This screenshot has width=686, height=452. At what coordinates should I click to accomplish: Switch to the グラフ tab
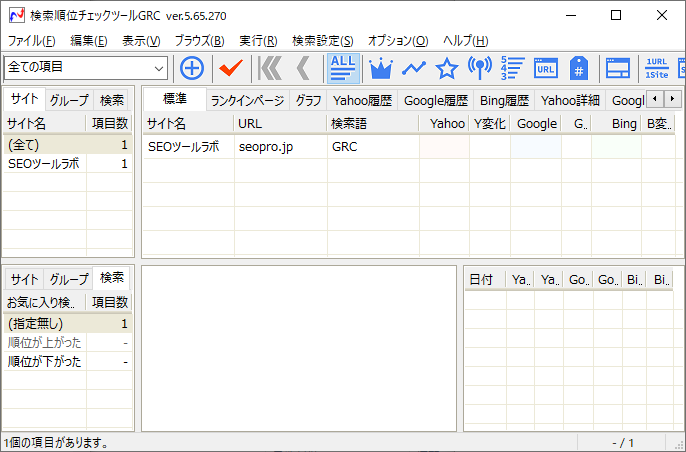308,101
